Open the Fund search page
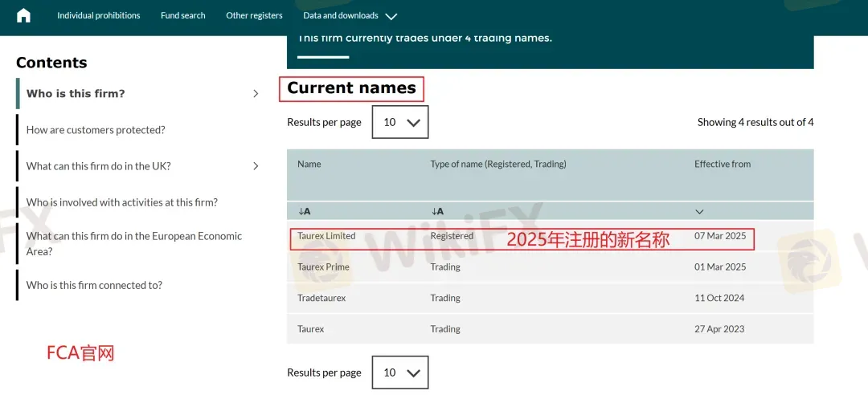This screenshot has width=868, height=407. [x=182, y=15]
